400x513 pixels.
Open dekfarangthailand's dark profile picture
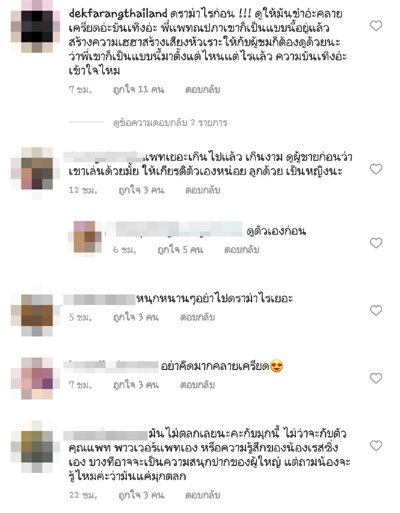point(35,27)
